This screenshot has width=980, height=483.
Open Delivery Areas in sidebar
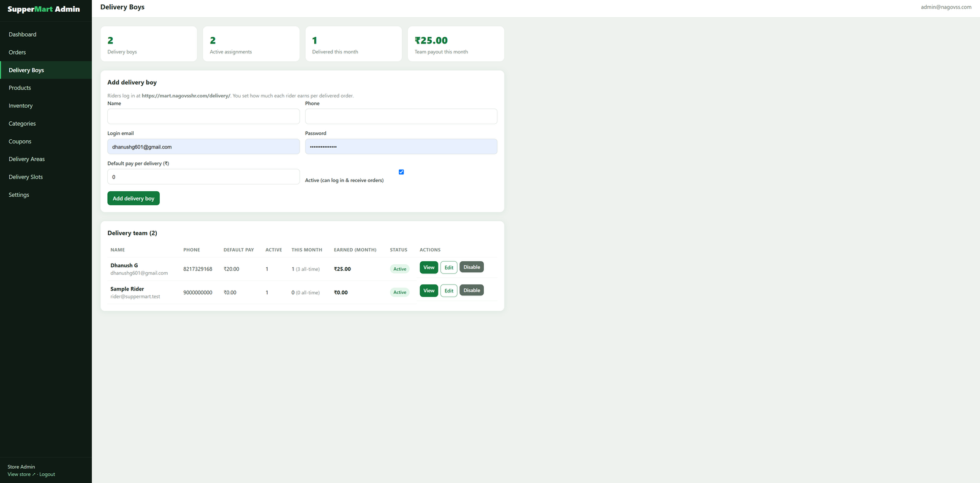click(46, 159)
